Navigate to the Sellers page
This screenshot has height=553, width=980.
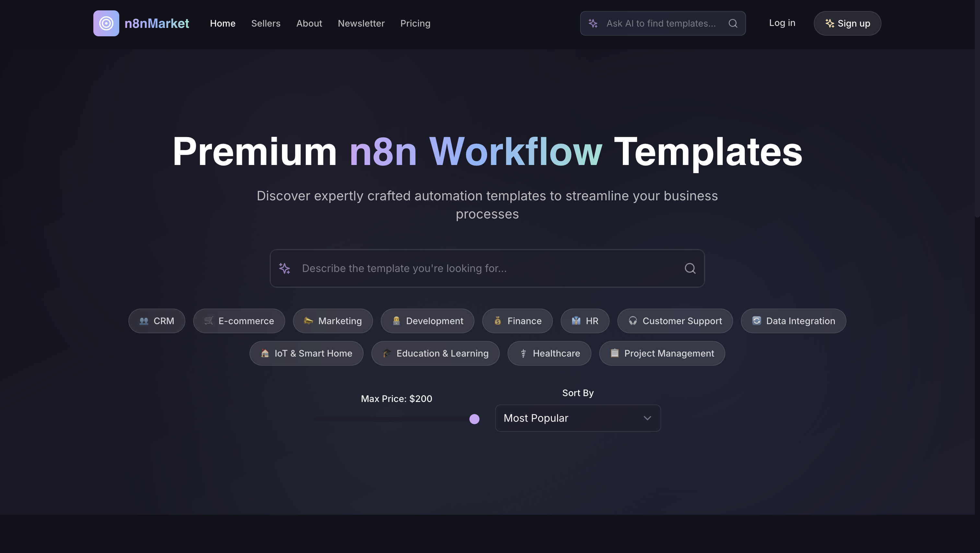265,23
